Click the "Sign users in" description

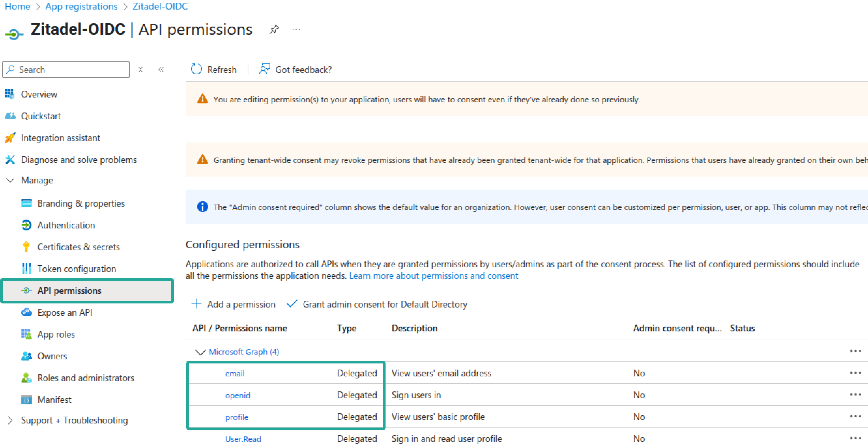coord(416,395)
